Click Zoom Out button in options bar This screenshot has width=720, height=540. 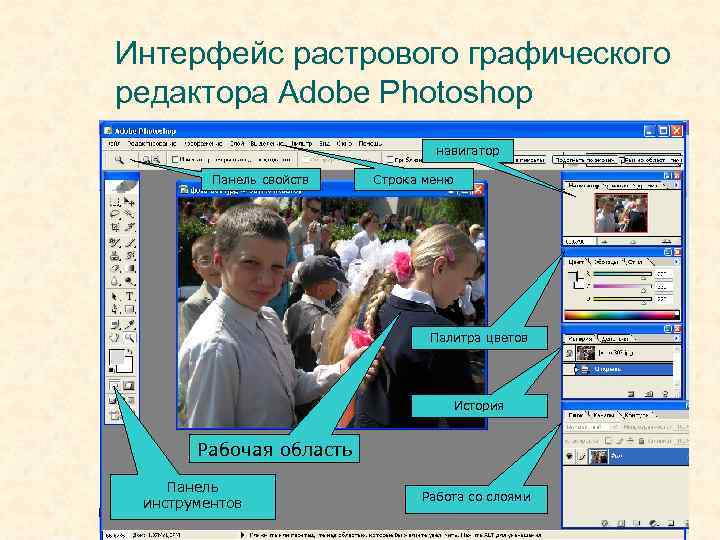156,159
